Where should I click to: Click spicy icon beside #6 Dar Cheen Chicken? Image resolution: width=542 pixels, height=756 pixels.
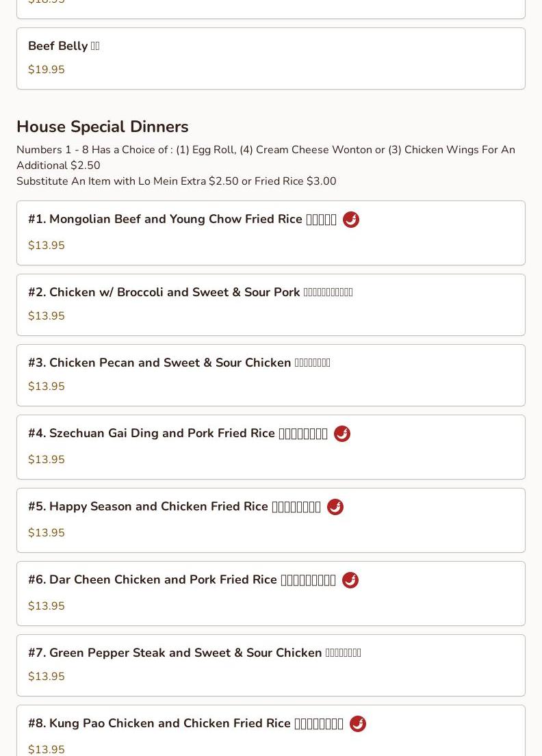pos(350,580)
